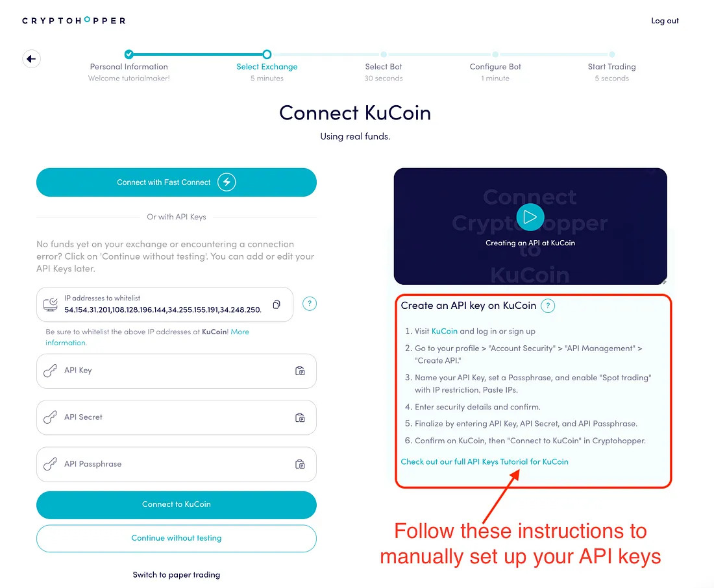Paste into API Secret using clipboard icon
Image resolution: width=714 pixels, height=588 pixels.
(300, 418)
